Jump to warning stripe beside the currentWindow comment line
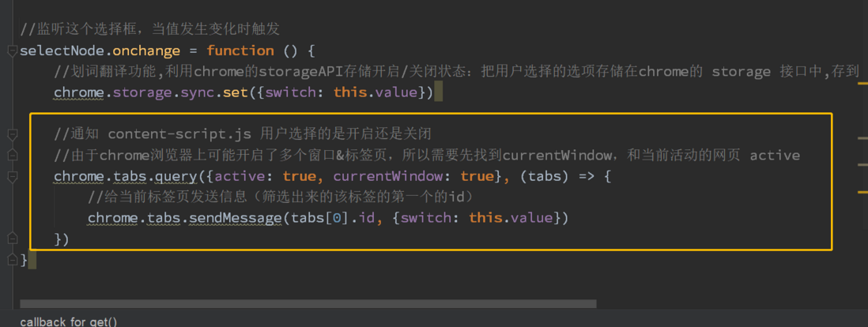Screen dimensions: 868x327 [862, 164]
